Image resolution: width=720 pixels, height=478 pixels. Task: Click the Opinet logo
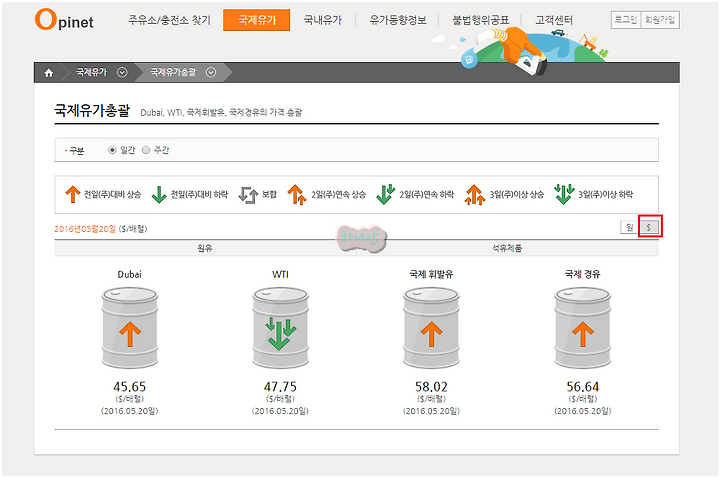tap(64, 20)
